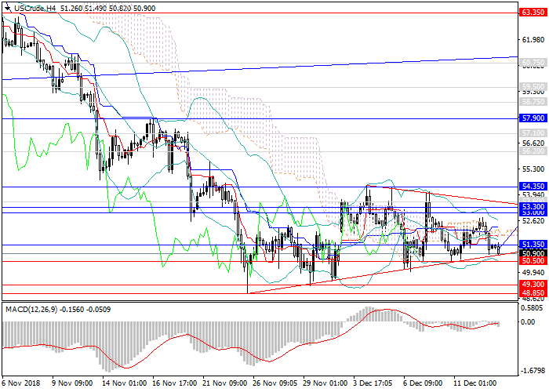Click the USCrude,H4 chart title

pos(35,7)
